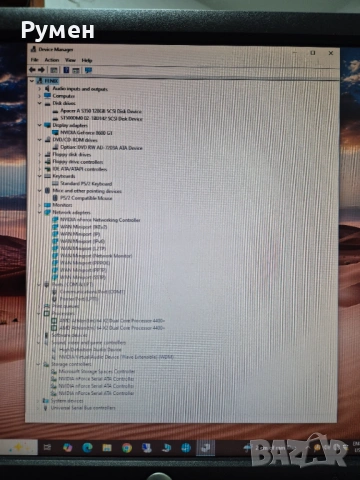The image size is (360, 480).
Task: Select WAN Miniport (SSTP)
Action: pyautogui.click(x=83, y=277)
